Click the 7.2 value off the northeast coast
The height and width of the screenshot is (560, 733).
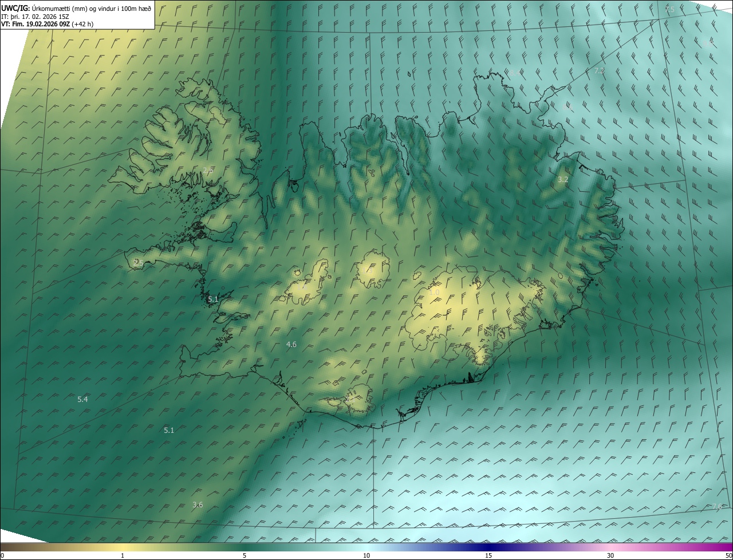[x=599, y=71]
